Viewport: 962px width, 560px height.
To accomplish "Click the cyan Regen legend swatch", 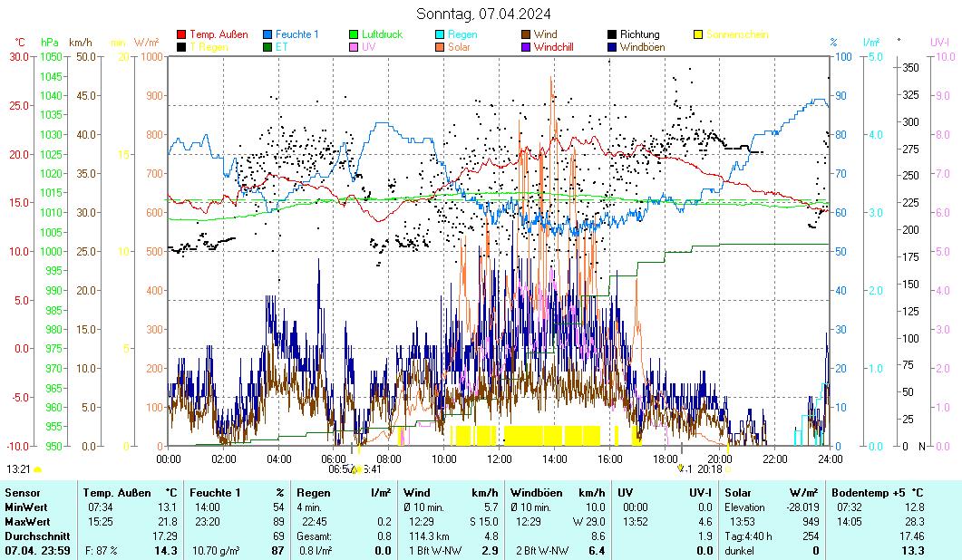I will pyautogui.click(x=440, y=35).
